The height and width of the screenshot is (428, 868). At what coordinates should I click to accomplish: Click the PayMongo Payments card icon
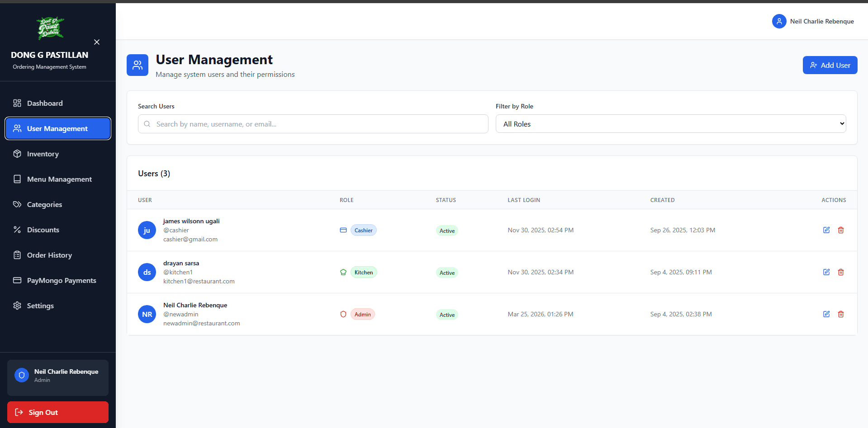[17, 280]
